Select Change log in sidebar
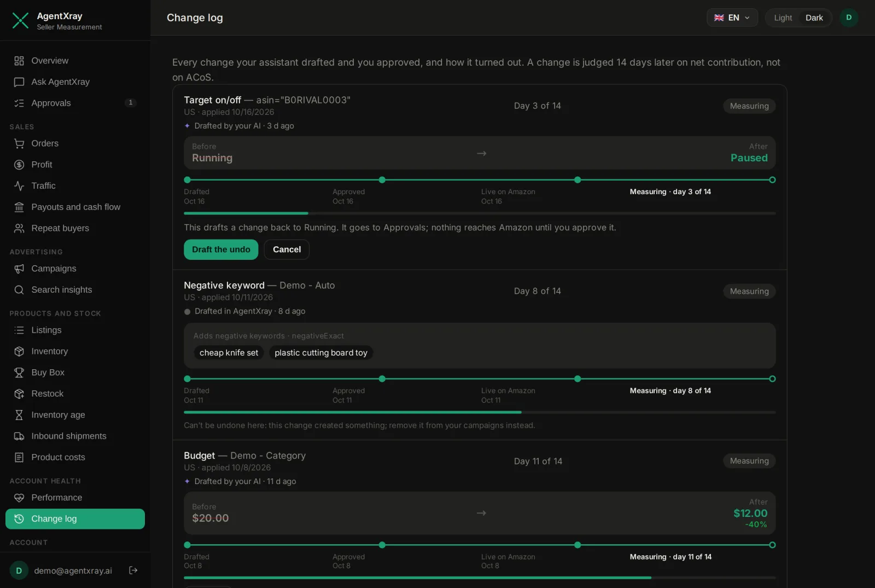Screen dimensions: 875x588 (x=75, y=519)
